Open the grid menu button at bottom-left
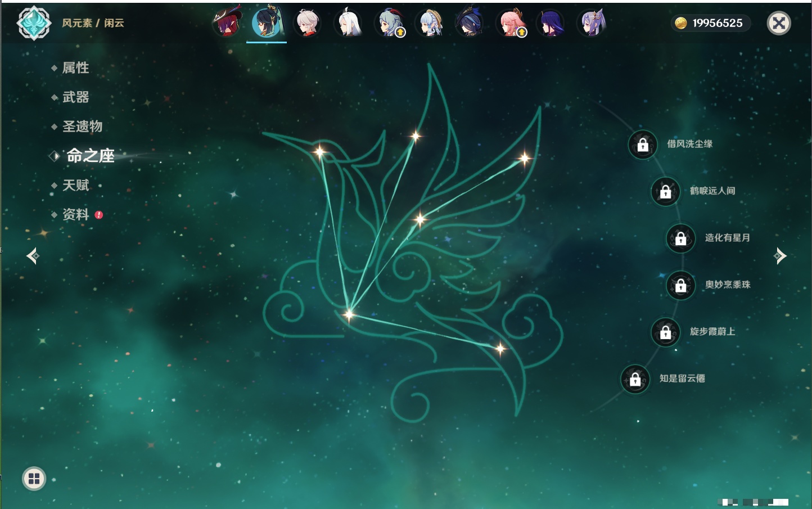 (34, 479)
